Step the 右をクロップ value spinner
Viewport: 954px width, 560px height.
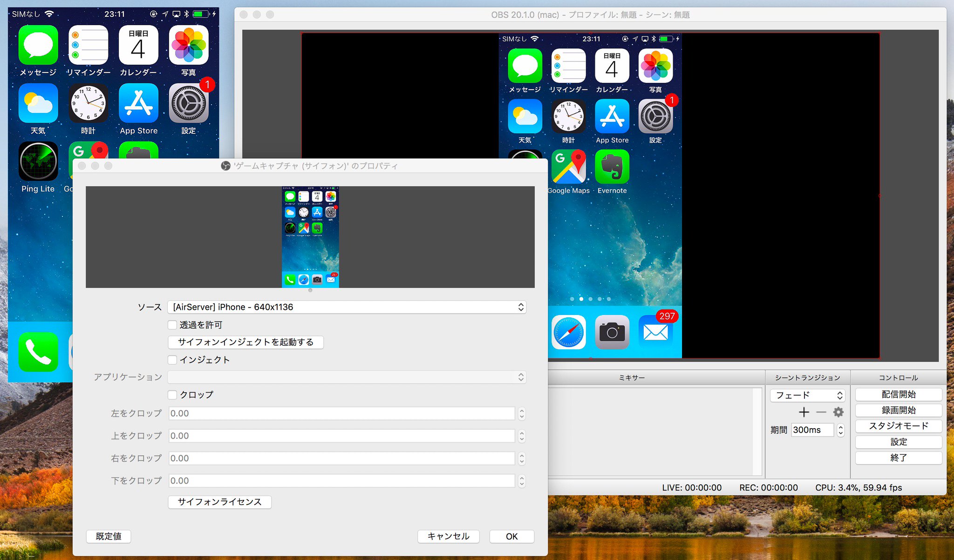click(x=522, y=458)
